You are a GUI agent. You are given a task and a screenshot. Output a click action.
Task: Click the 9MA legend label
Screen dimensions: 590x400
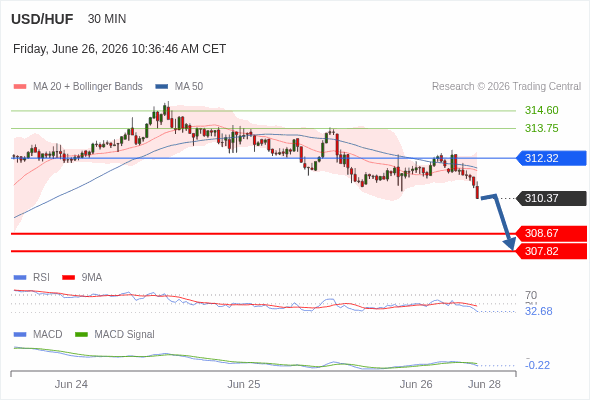[92, 278]
